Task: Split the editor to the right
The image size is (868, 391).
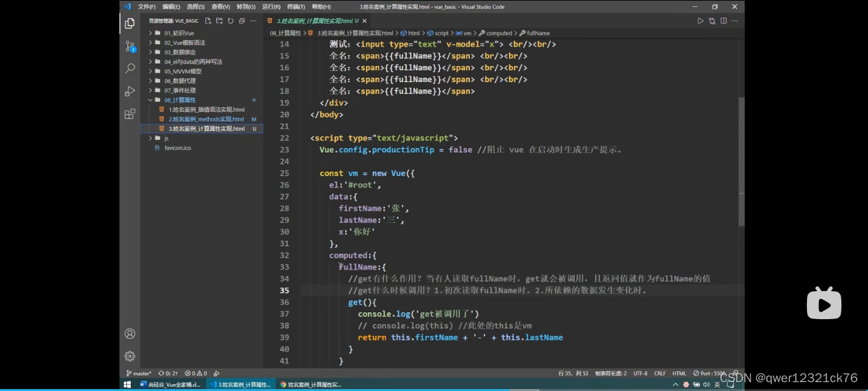Action: pyautogui.click(x=723, y=21)
